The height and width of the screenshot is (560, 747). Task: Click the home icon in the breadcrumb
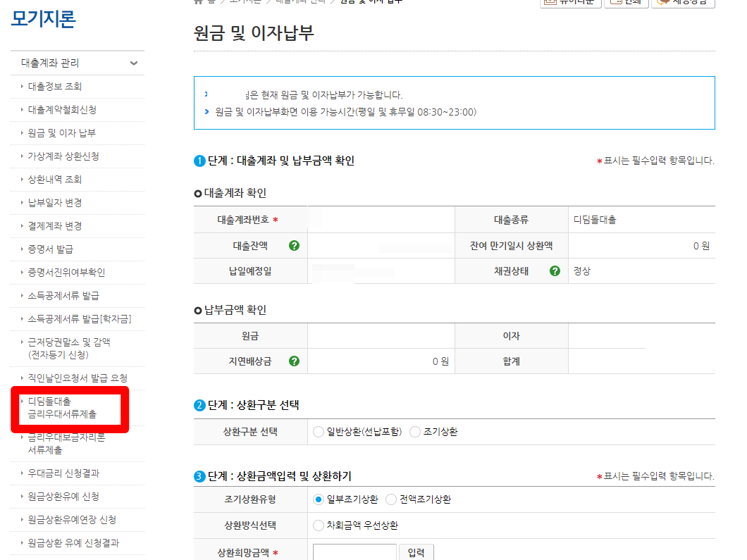point(197,3)
